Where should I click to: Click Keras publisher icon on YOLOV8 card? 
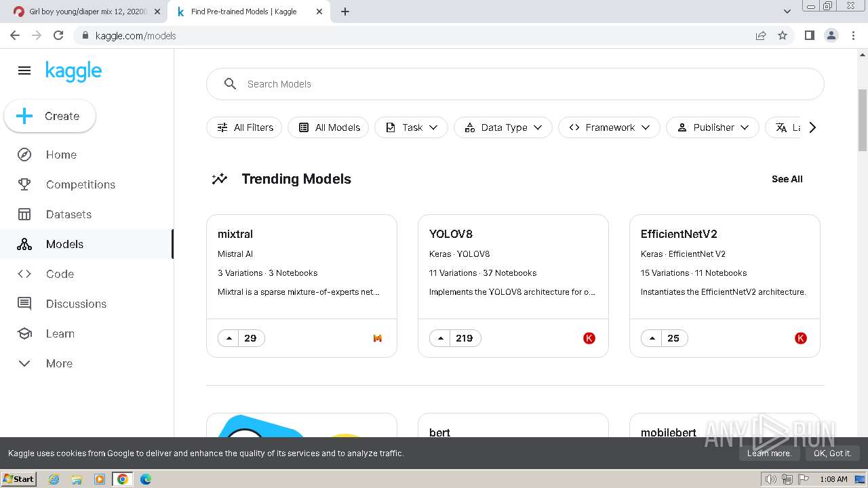[x=589, y=338]
